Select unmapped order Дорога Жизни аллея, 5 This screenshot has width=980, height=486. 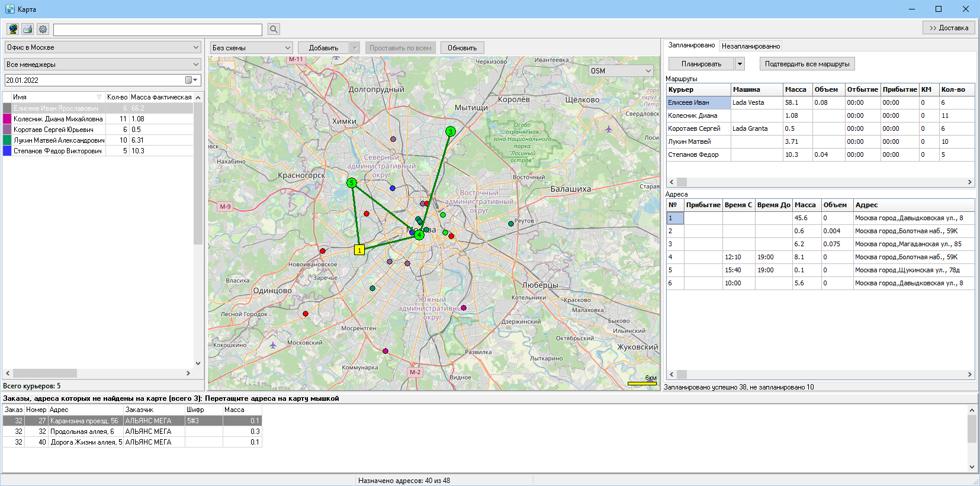coord(131,442)
